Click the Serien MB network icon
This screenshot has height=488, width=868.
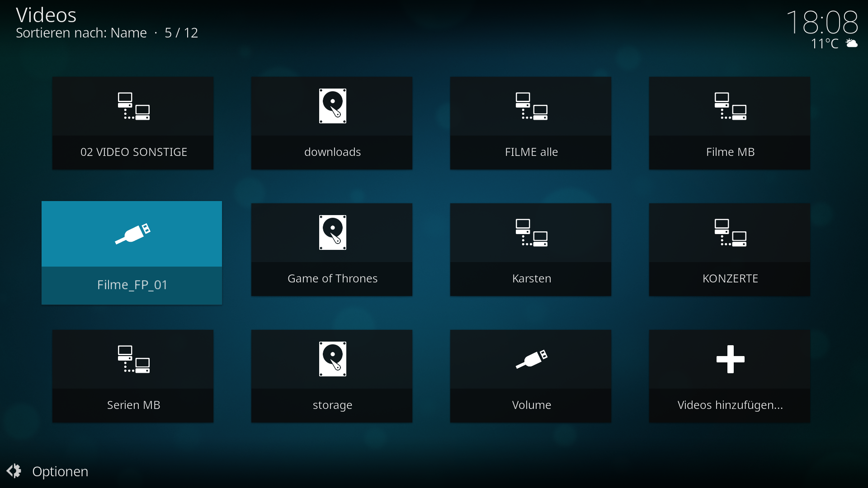133,360
